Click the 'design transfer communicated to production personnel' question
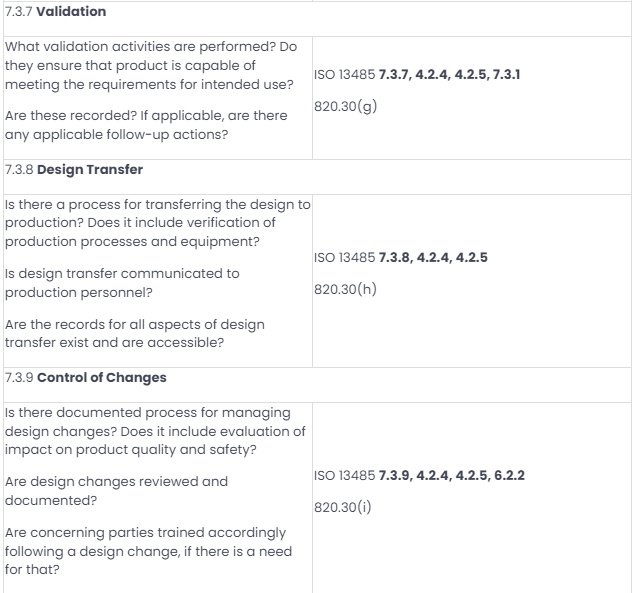This screenshot has width=632, height=593. point(122,283)
